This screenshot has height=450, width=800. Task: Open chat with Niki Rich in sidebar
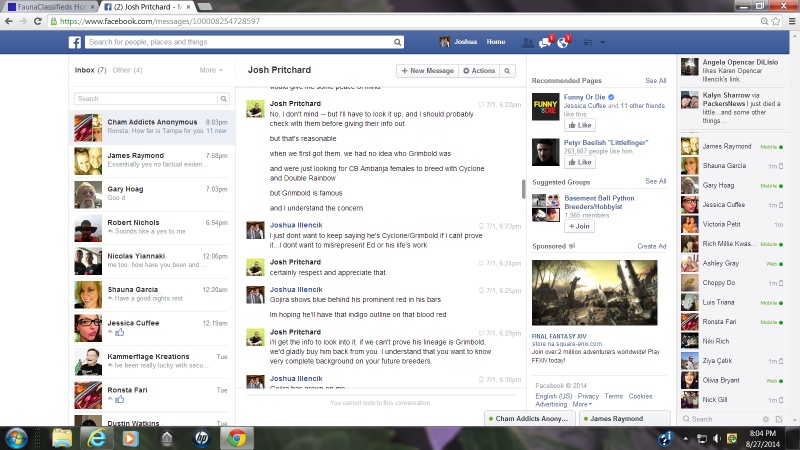point(732,341)
